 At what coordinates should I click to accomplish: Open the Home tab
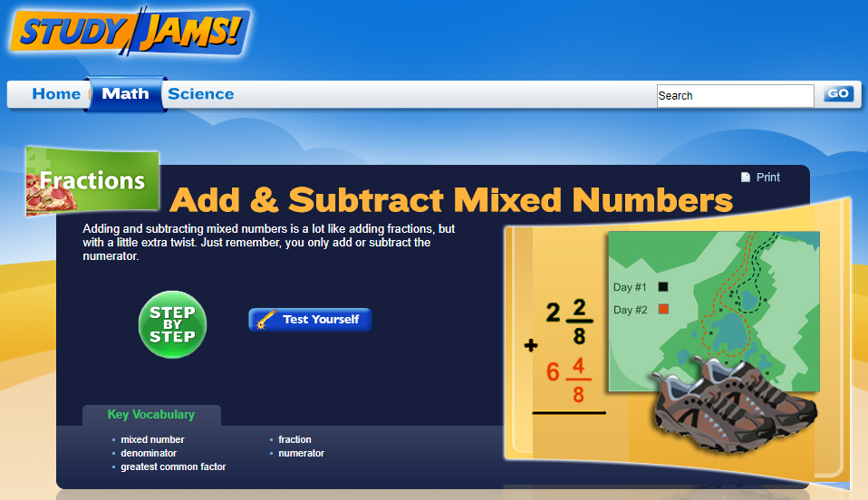point(56,94)
